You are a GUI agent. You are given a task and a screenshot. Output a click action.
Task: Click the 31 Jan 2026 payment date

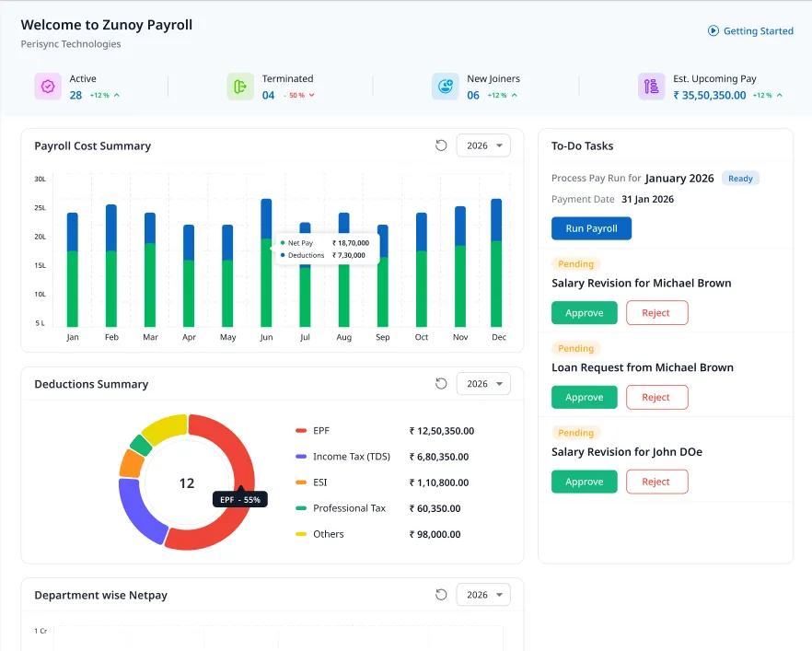[648, 200]
